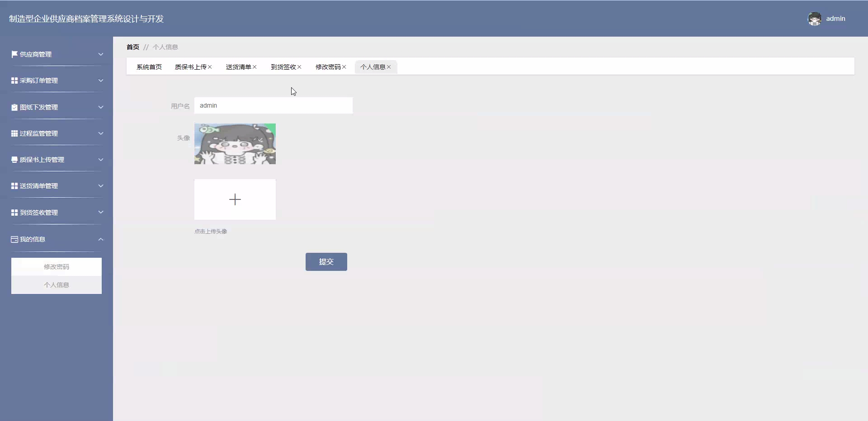This screenshot has width=868, height=421.
Task: Click the 用户名 input field
Action: click(x=273, y=105)
